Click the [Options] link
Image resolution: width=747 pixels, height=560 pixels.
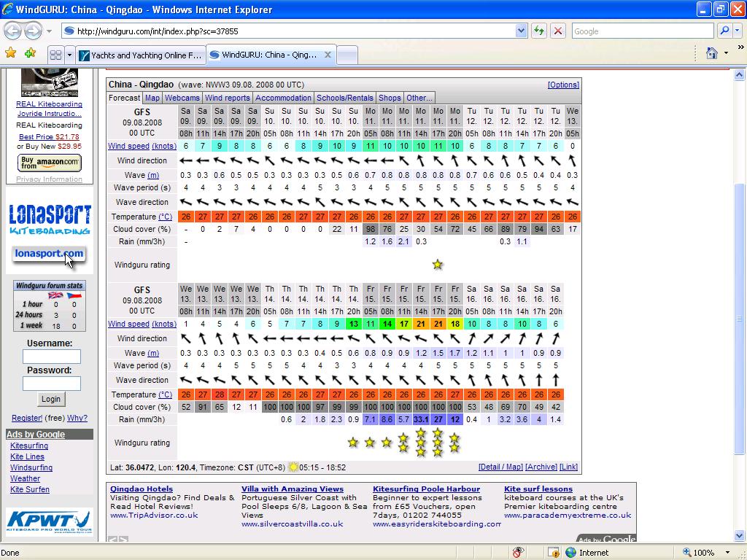[563, 85]
